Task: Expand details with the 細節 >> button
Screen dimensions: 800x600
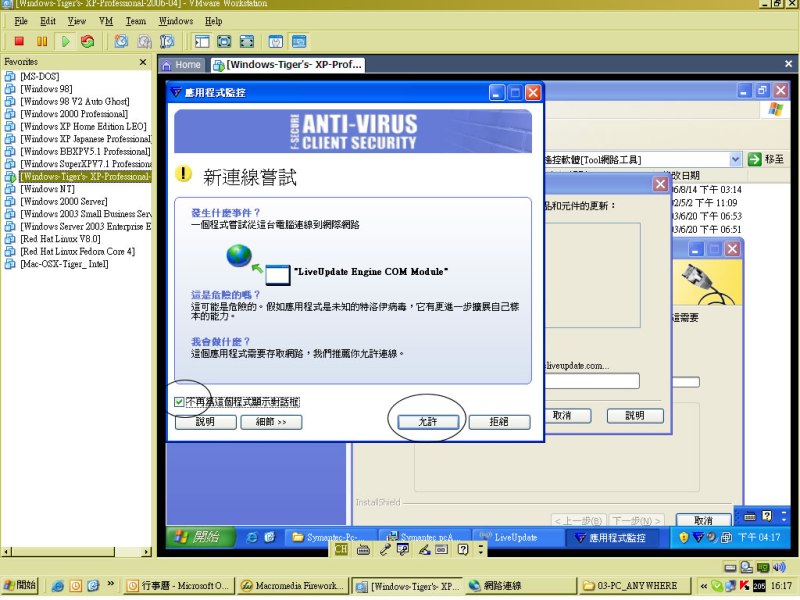Action: point(271,421)
